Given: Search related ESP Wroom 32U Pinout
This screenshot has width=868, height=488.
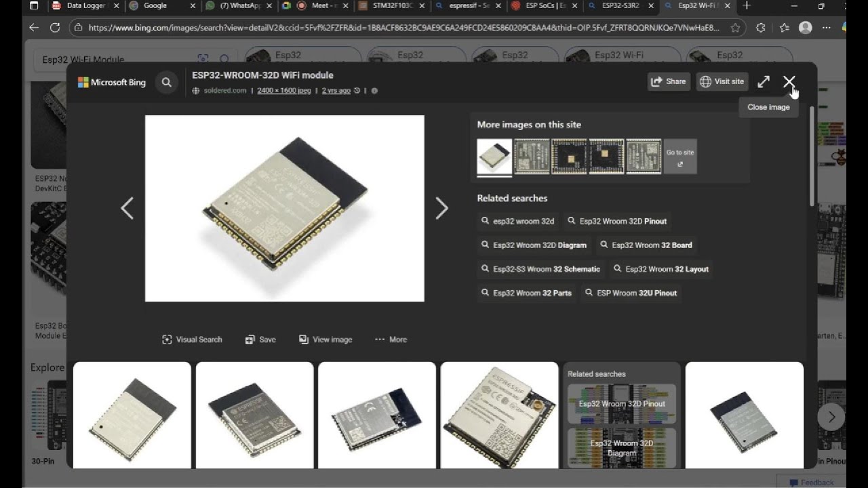Looking at the screenshot, I should (630, 293).
